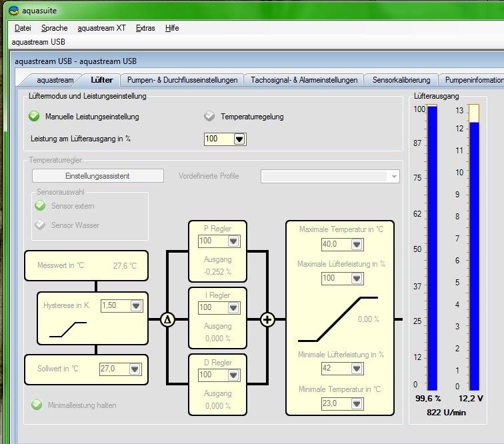
Task: Enable Manuelle Leistungseinstellung mode
Action: pyautogui.click(x=34, y=116)
